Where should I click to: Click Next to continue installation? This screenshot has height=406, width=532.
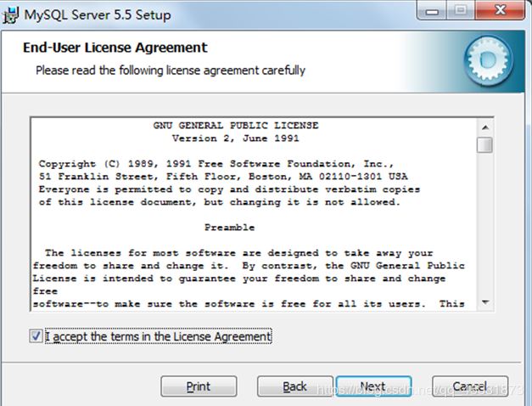373,386
